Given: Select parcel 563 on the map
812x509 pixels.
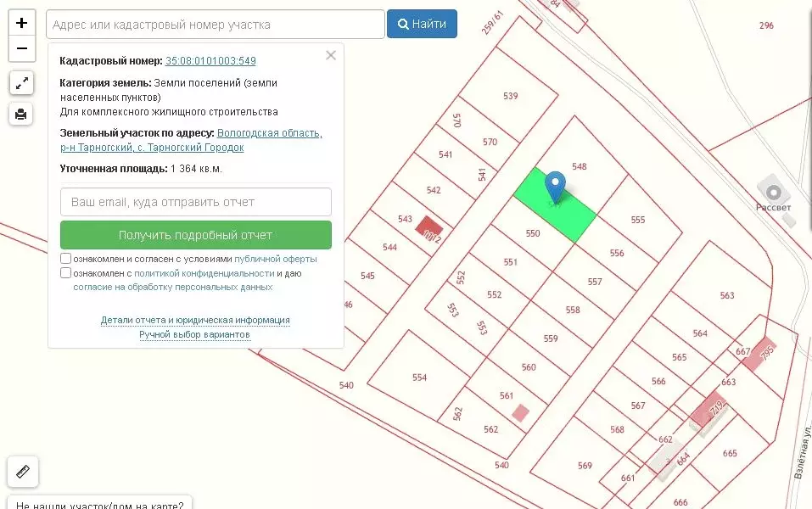Looking at the screenshot, I should point(727,295).
